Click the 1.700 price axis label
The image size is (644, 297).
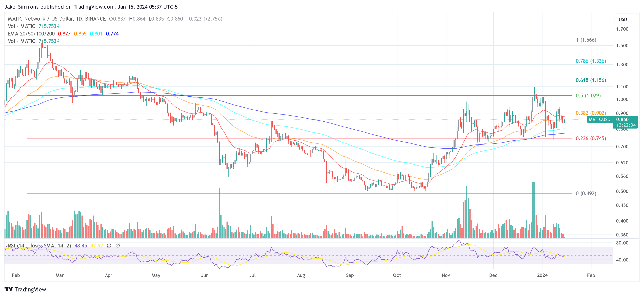[622, 29]
